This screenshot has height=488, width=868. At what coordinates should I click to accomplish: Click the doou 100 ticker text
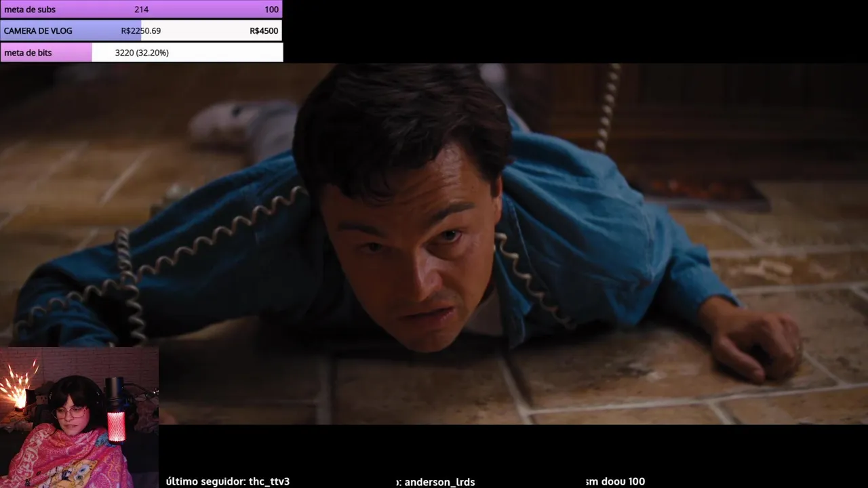click(x=623, y=481)
